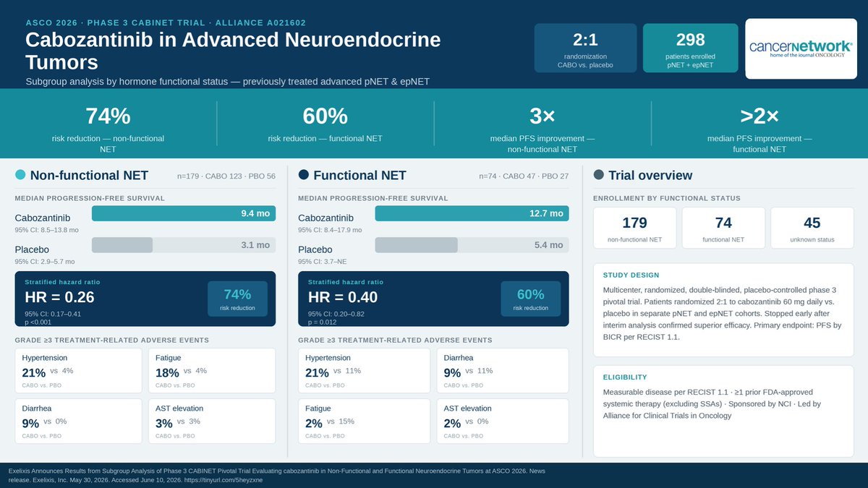Click the gray Trial overview bullet dot
The height and width of the screenshot is (488, 868).
coord(599,175)
